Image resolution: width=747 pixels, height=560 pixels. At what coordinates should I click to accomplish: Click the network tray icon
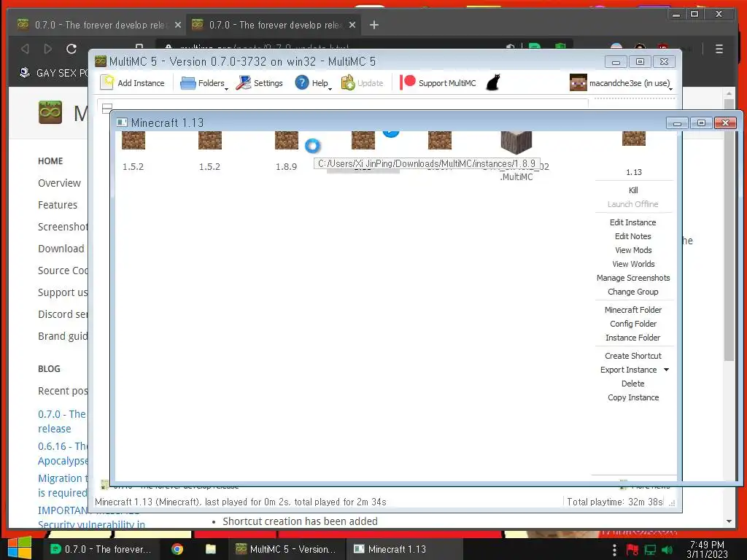pos(650,550)
